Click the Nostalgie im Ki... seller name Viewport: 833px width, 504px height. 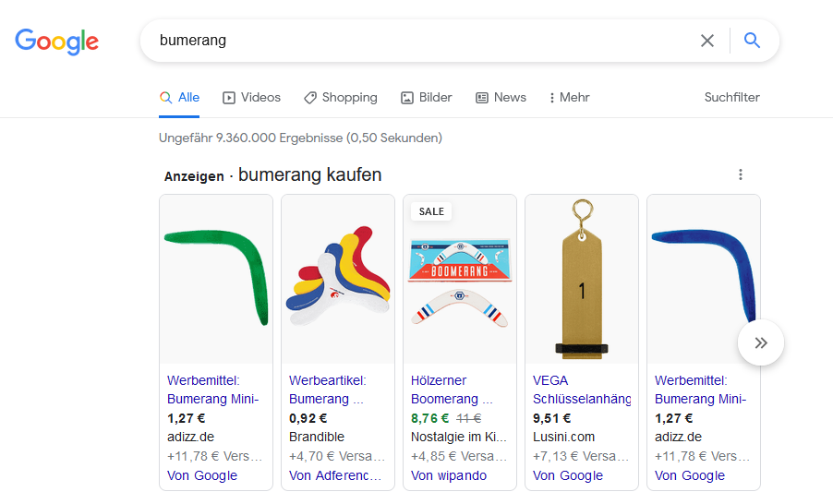[x=458, y=437]
